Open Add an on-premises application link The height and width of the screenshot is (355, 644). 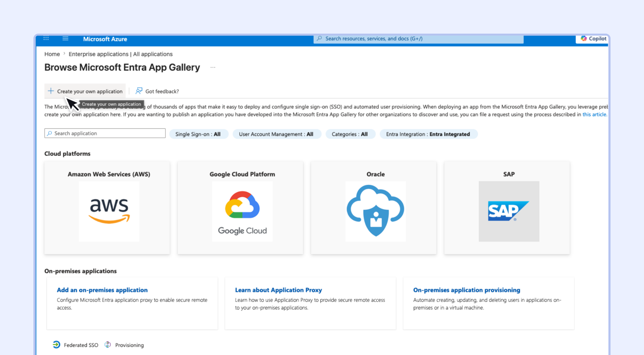[x=102, y=290]
